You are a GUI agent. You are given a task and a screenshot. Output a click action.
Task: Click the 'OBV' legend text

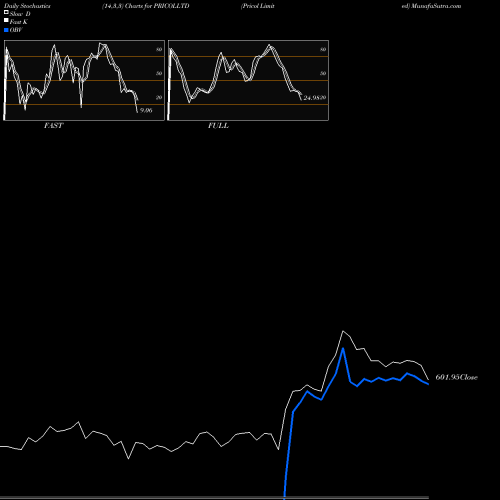pyautogui.click(x=16, y=30)
